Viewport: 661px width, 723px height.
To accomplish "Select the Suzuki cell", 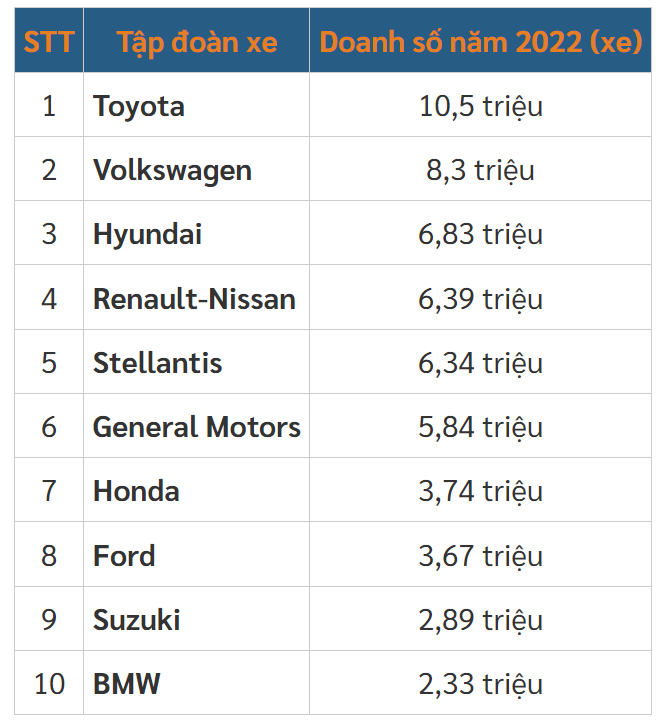I will tap(137, 620).
